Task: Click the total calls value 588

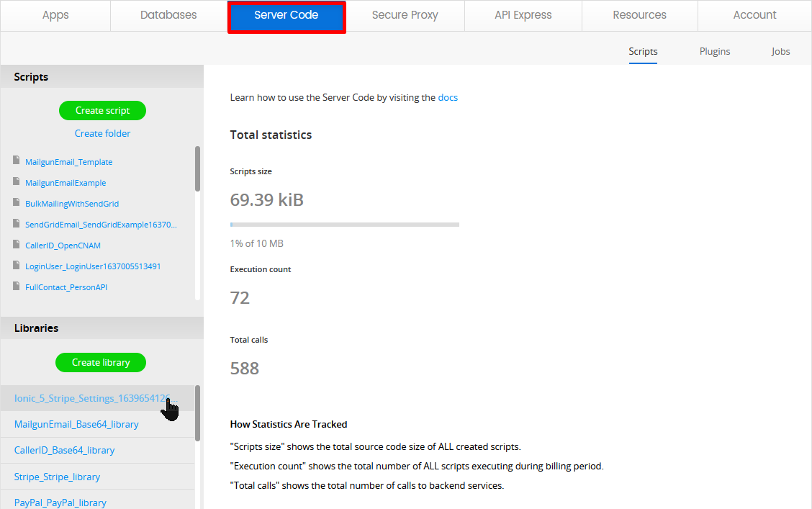Action: pyautogui.click(x=245, y=368)
